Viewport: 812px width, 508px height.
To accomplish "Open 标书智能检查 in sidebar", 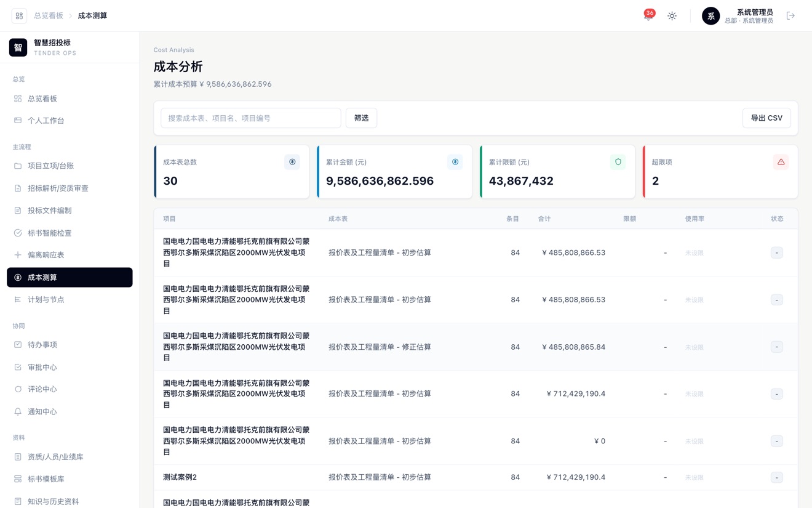I will pyautogui.click(x=70, y=233).
